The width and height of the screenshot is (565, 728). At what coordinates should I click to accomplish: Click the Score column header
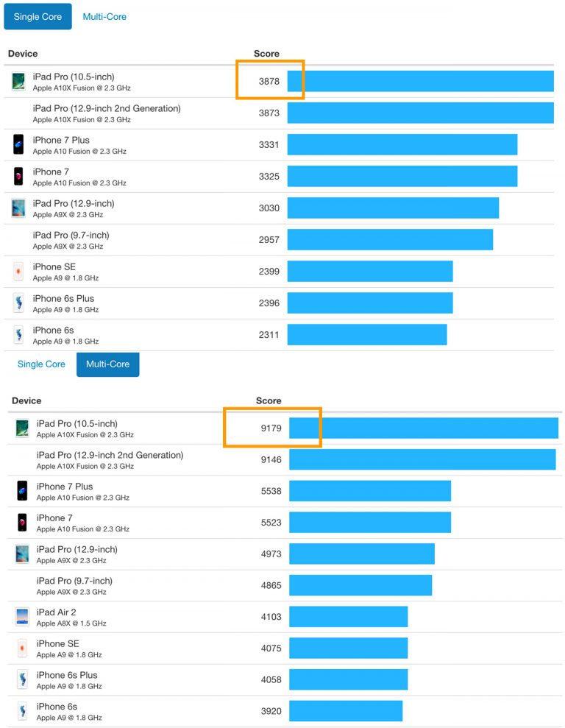[266, 53]
